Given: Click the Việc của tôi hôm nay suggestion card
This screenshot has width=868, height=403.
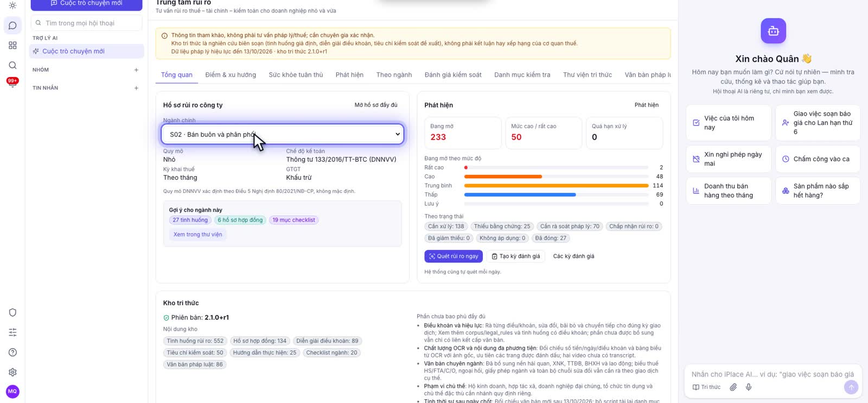Looking at the screenshot, I should pyautogui.click(x=729, y=123).
